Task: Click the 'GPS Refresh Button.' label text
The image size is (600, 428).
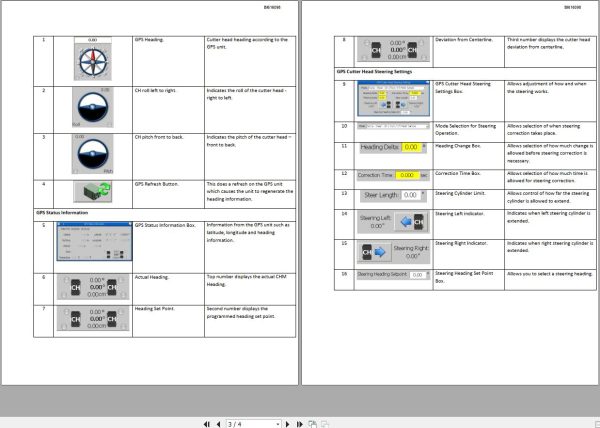Action: pos(156,184)
